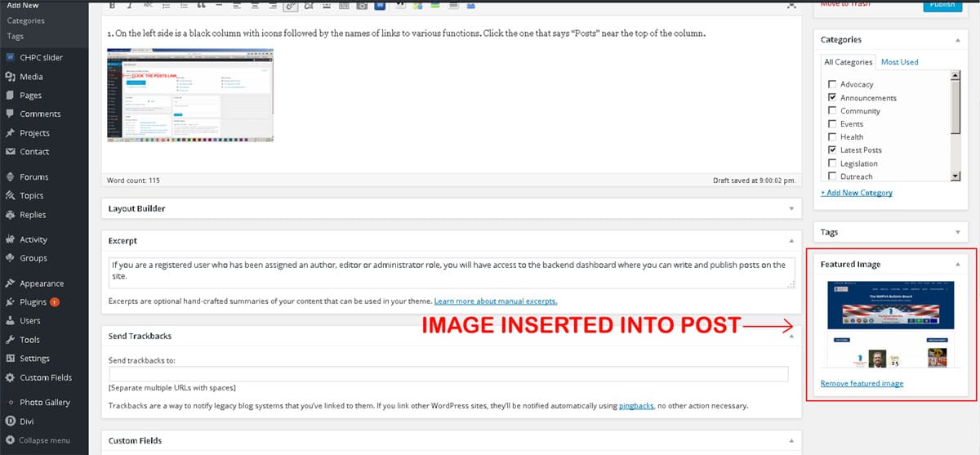This screenshot has width=980, height=455.
Task: Open Plugins via the plug icon
Action: pos(10,302)
